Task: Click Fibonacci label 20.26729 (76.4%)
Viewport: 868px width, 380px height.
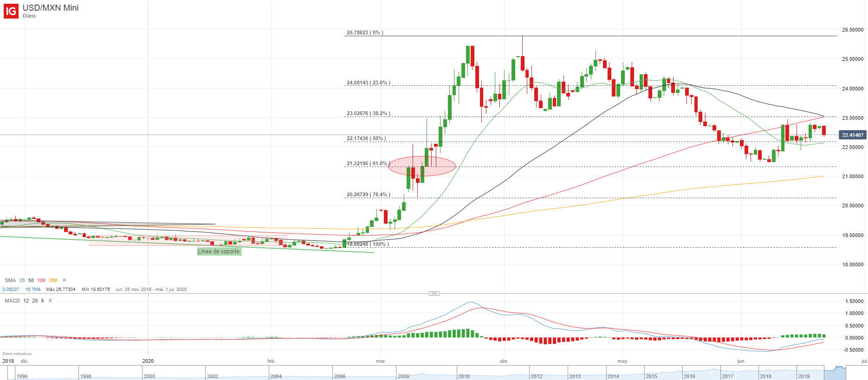Action: coord(369,194)
